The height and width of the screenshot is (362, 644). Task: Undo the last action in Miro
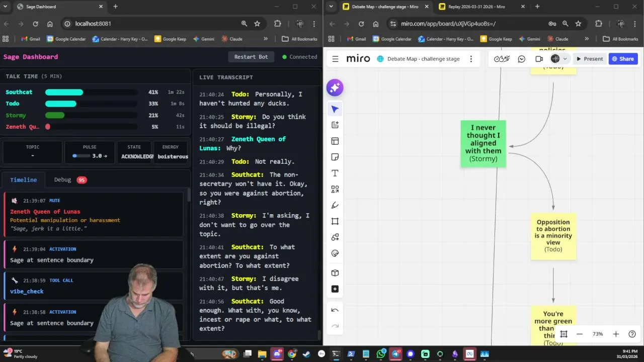click(x=335, y=310)
